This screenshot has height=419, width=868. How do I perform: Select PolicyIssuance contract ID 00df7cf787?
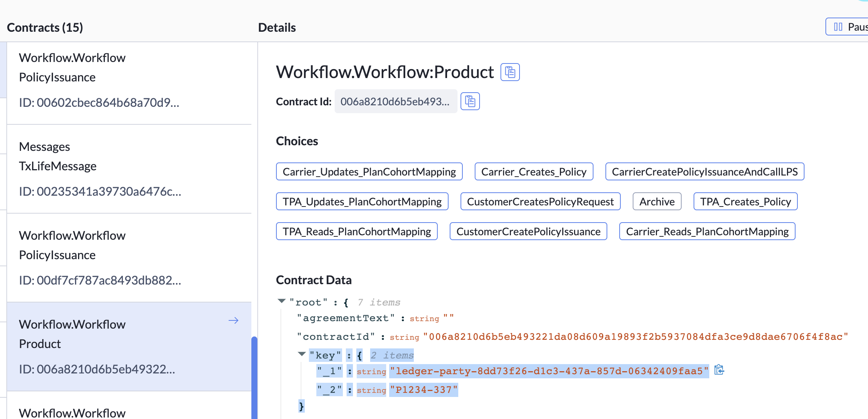pos(129,258)
